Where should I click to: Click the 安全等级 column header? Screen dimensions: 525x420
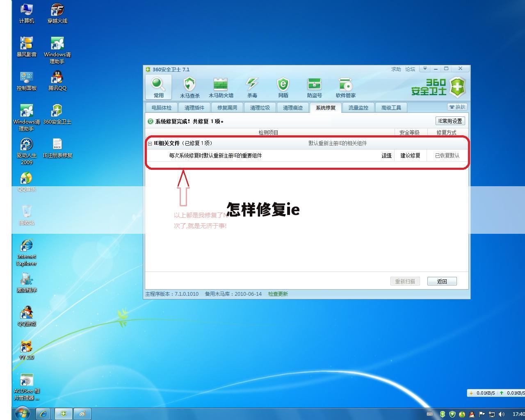(409, 132)
